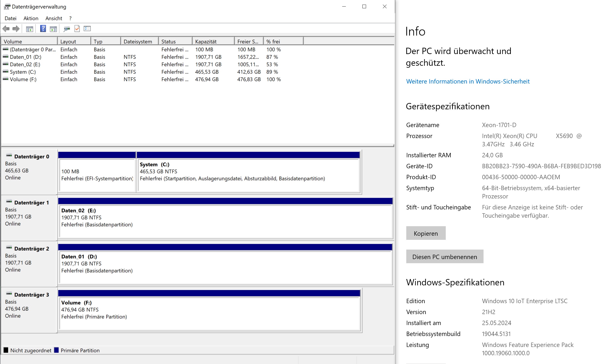This screenshot has width=611, height=364.
Task: Click the Geräte-ID value in Info window
Action: pyautogui.click(x=542, y=166)
